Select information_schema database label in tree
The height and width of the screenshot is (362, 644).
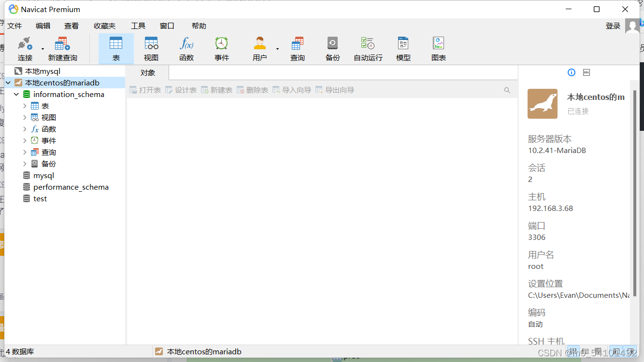point(69,95)
